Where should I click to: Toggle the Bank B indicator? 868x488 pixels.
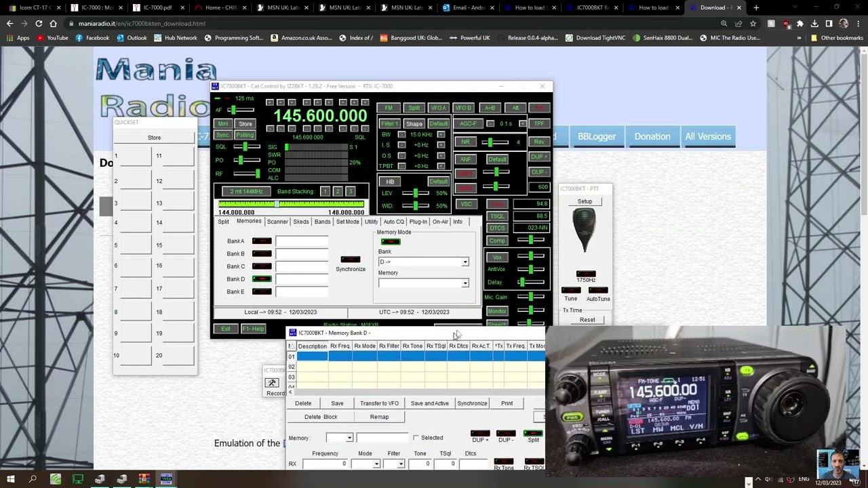pos(262,253)
